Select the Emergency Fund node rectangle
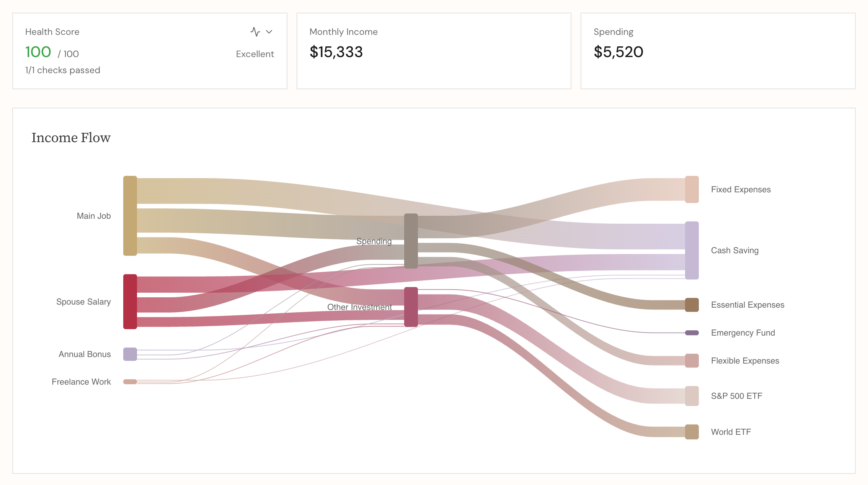The width and height of the screenshot is (868, 485). pyautogui.click(x=692, y=333)
